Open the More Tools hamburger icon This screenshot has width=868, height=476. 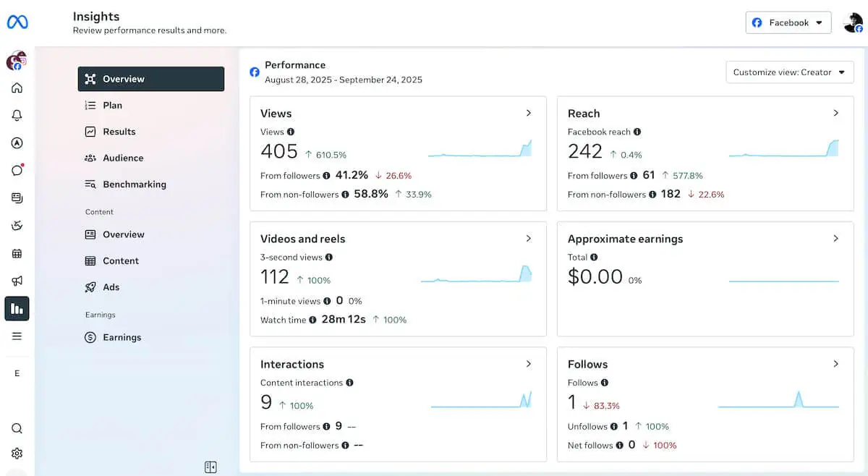coord(17,336)
